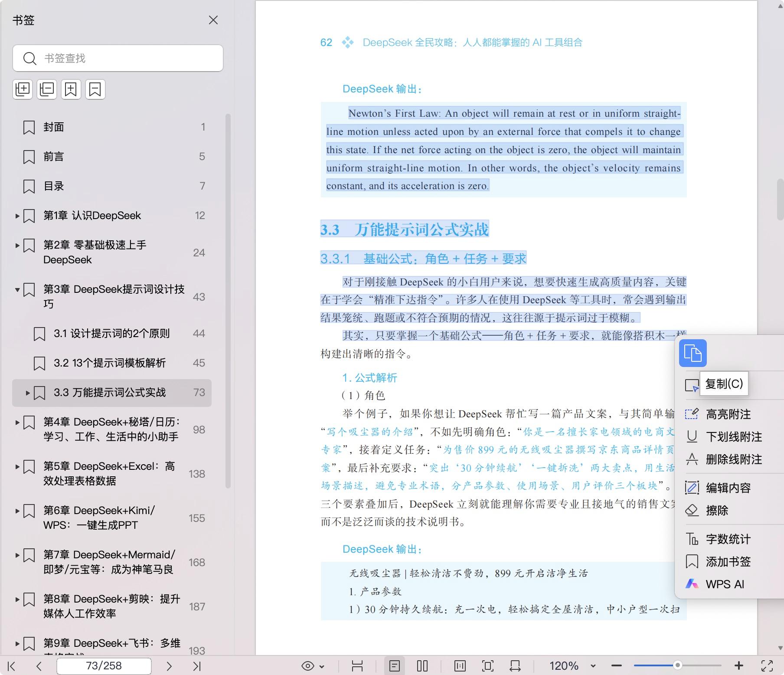Jump to the last page

[x=196, y=666]
